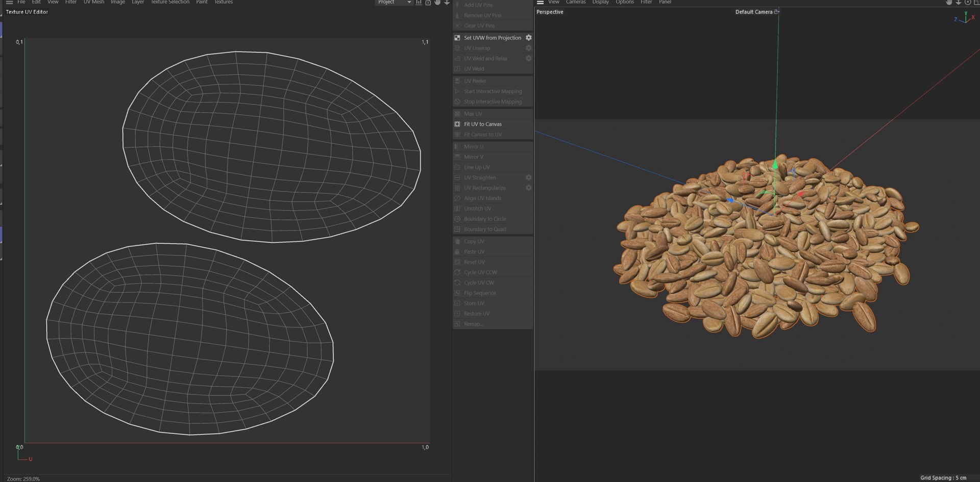This screenshot has width=980, height=482.
Task: Open the viewport hamburger menu
Action: (x=540, y=3)
